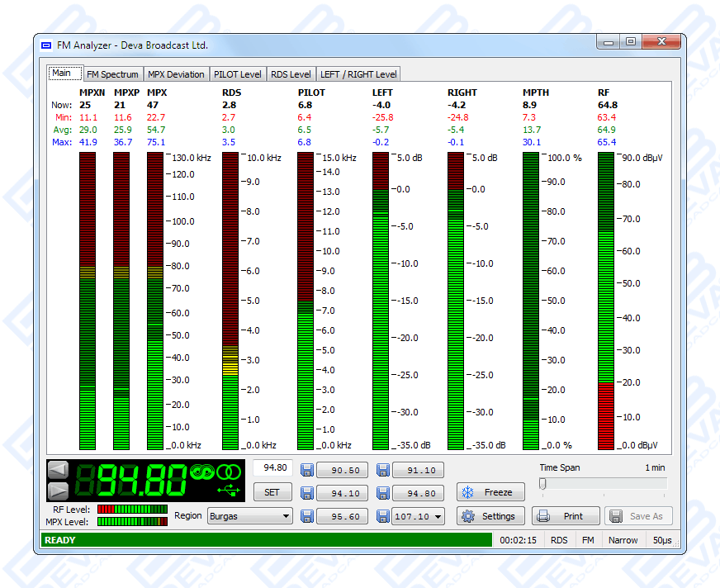Screen dimensions: 720x588
Task: Open the Region dropdown showing Burgas
Action: [x=249, y=516]
